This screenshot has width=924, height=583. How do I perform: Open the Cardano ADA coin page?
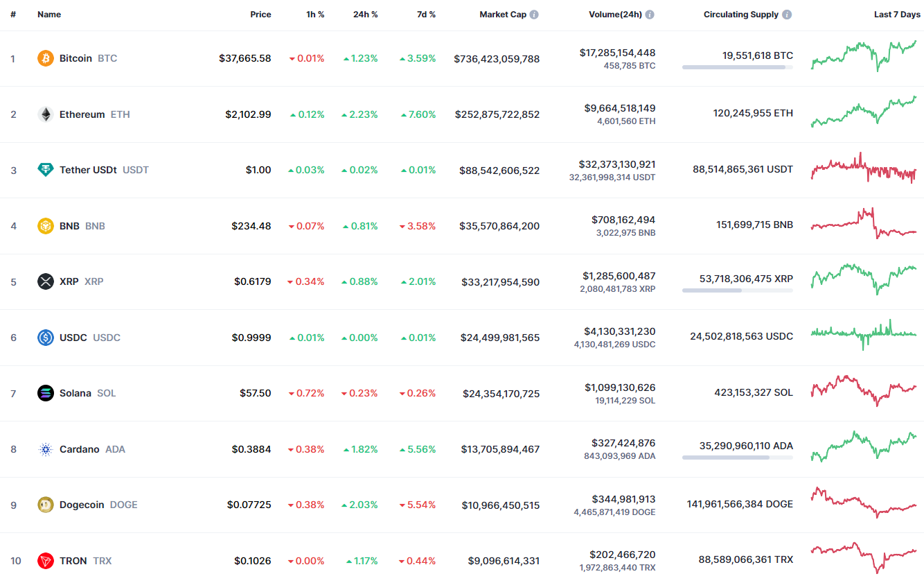click(80, 449)
